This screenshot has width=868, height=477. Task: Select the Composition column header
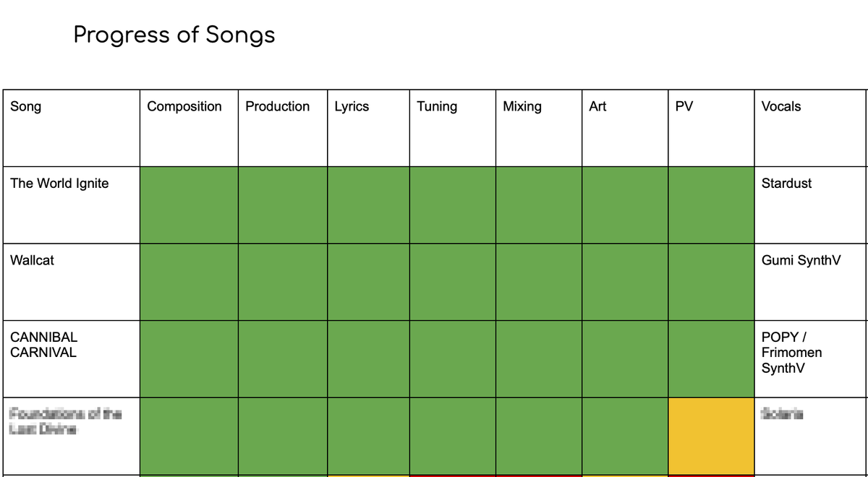tap(189, 128)
